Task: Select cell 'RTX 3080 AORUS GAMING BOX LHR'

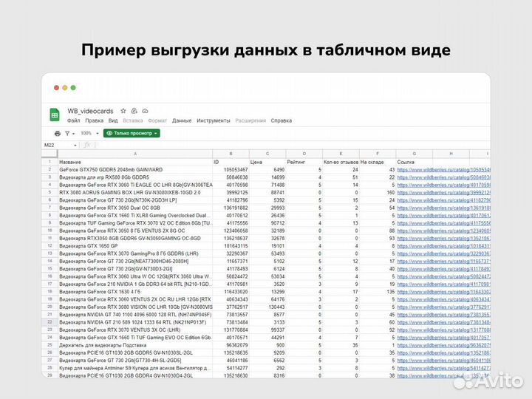Action: point(135,193)
